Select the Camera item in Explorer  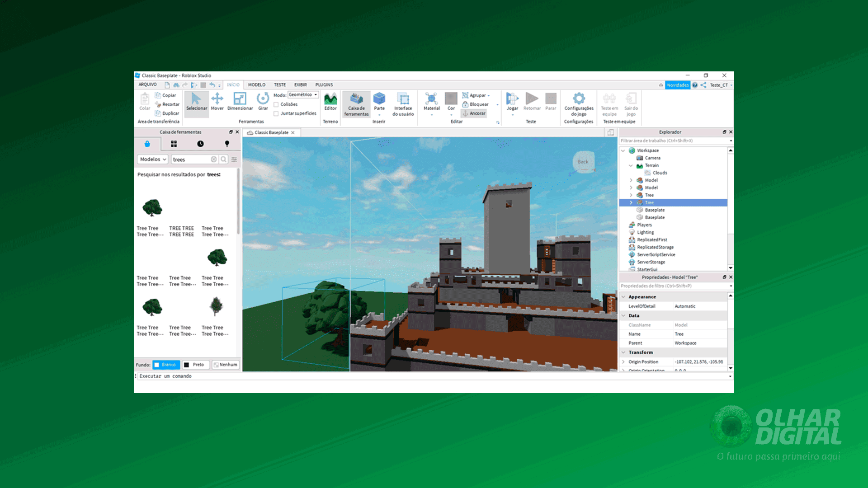click(652, 158)
